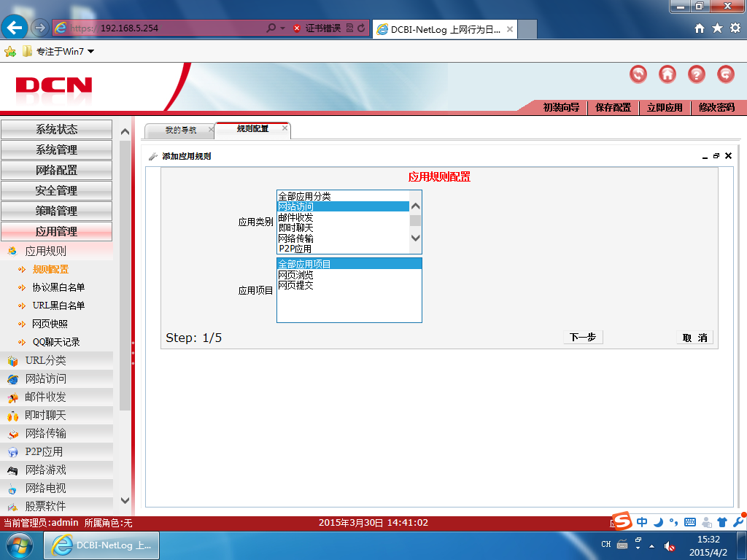
Task: Click the URL分类 sidebar icon
Action: point(12,361)
